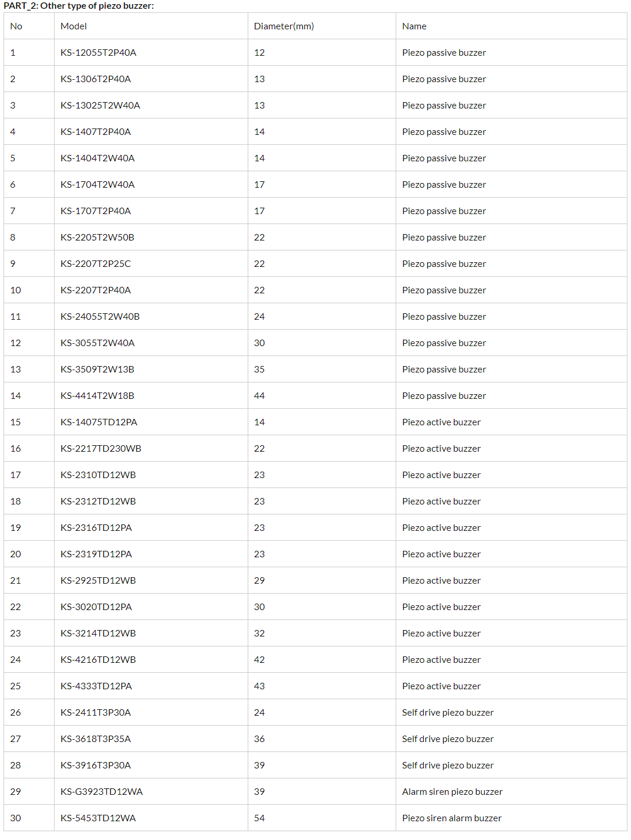
Task: Click the Piezo siren alarm buzzer name
Action: (451, 818)
